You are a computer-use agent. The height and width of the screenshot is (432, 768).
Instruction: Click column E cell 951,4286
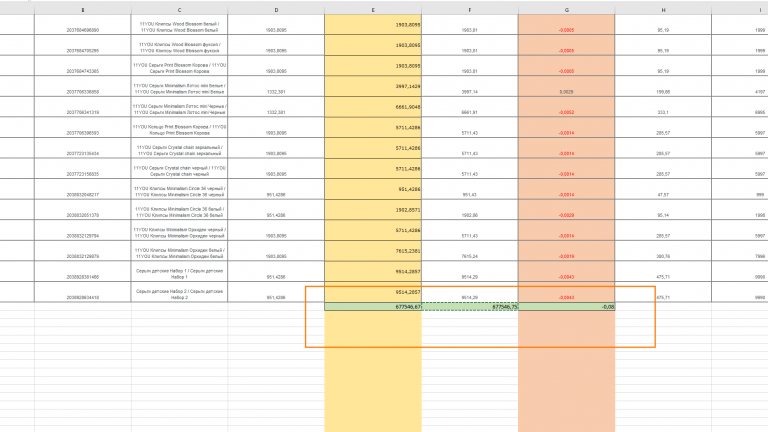pyautogui.click(x=373, y=189)
